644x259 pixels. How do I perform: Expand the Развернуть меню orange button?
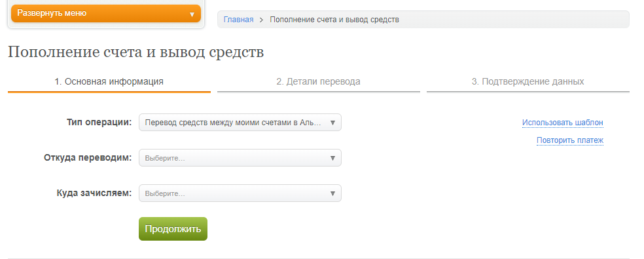pos(106,14)
